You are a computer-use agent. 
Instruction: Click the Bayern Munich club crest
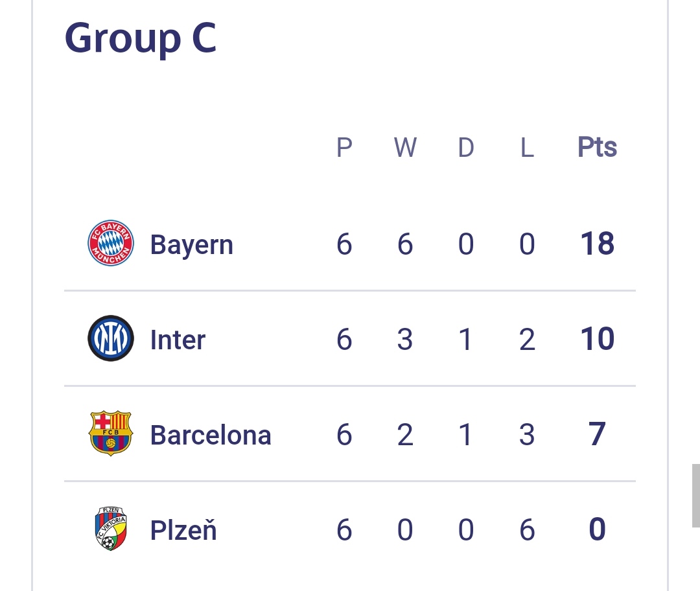pos(111,244)
